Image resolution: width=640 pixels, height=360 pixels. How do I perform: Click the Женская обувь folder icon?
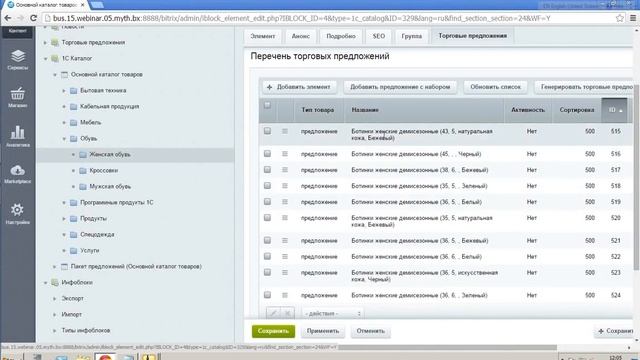[83, 155]
